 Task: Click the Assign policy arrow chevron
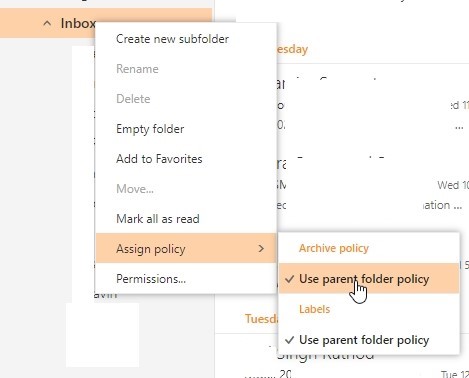coord(261,248)
